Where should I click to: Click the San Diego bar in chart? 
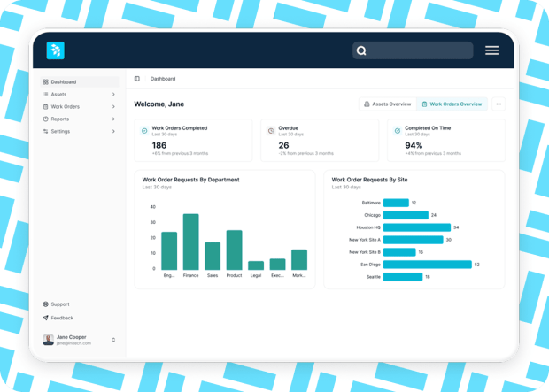(x=428, y=265)
